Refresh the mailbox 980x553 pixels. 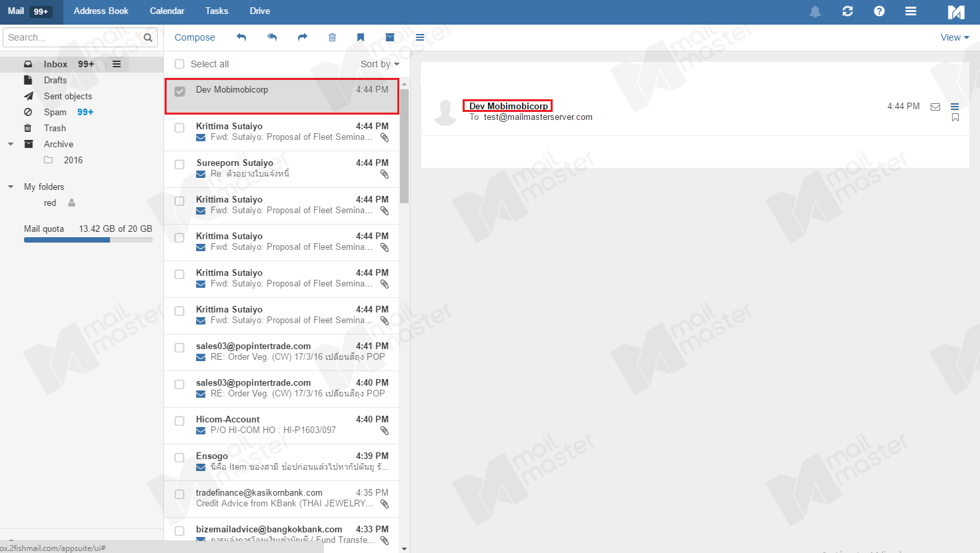pyautogui.click(x=847, y=11)
